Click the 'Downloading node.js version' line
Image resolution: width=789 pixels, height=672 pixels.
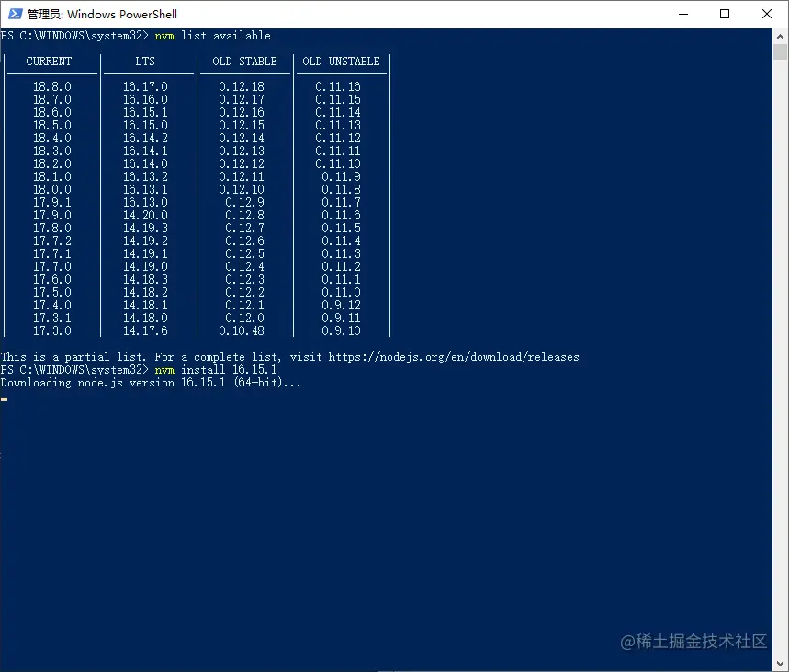click(x=151, y=383)
